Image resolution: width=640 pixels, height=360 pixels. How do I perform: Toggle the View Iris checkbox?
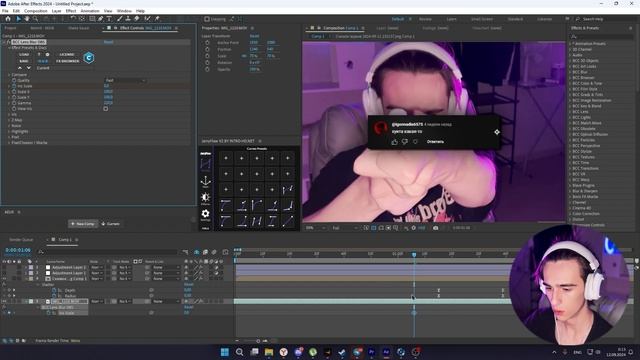106,109
